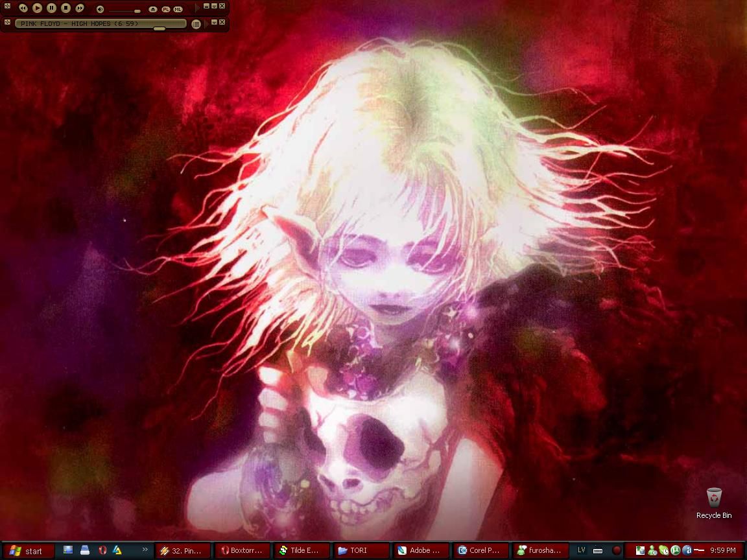Pause the Pink Floyd song in Winamp
Viewport: 747px width, 560px height.
point(51,8)
